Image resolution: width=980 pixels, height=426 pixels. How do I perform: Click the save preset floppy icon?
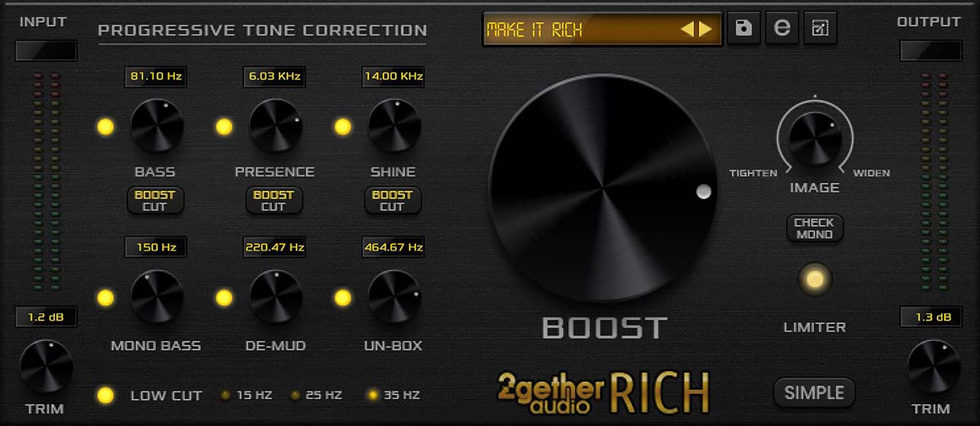[743, 29]
